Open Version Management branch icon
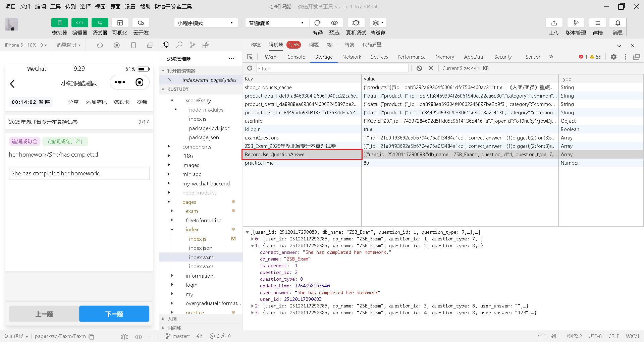The height and width of the screenshot is (342, 644). (x=576, y=23)
